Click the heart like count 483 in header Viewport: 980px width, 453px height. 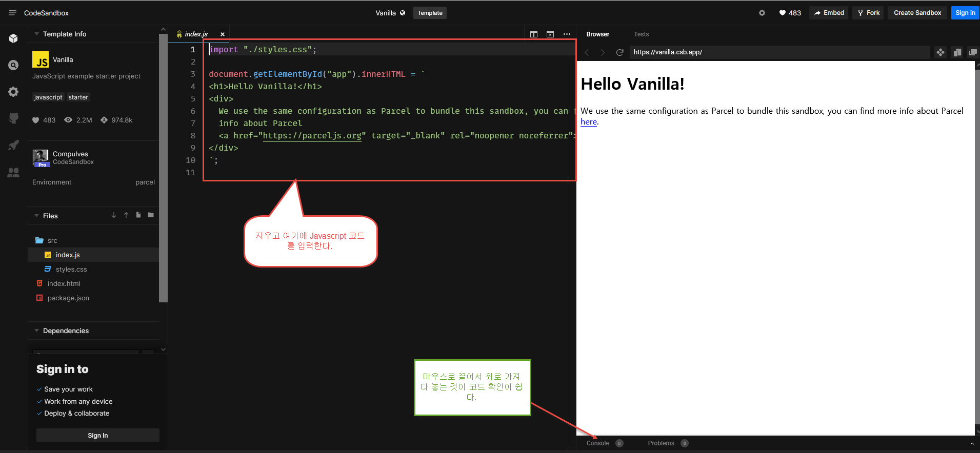(x=790, y=13)
